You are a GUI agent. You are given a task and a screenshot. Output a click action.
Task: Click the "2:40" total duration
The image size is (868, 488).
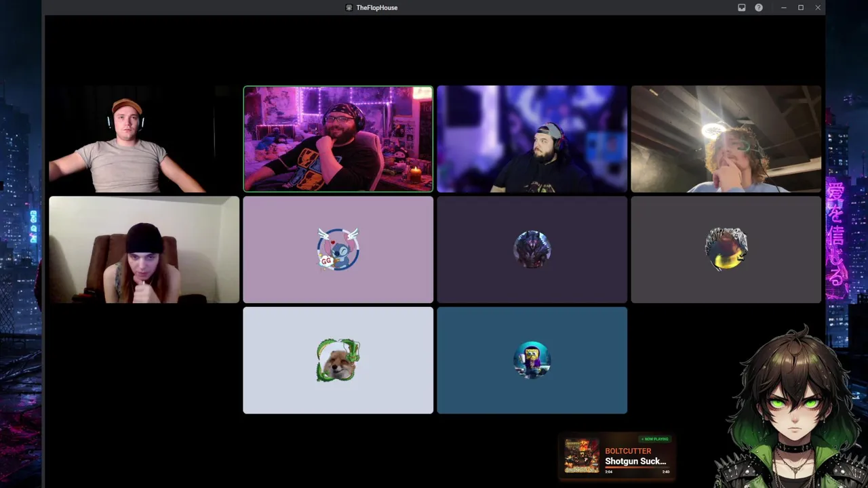(x=666, y=472)
